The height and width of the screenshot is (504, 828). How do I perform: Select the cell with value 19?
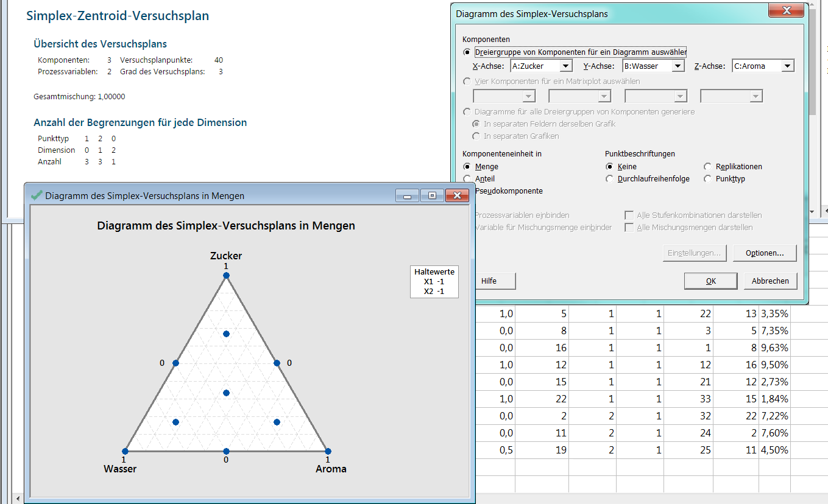(x=542, y=450)
